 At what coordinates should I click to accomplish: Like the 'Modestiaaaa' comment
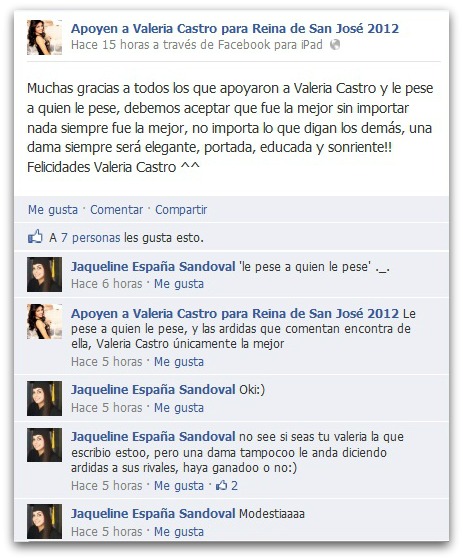click(x=179, y=531)
